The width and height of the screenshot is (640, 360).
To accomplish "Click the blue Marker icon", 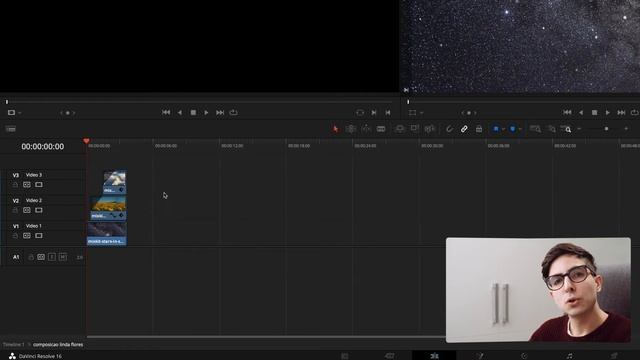I will (x=513, y=129).
